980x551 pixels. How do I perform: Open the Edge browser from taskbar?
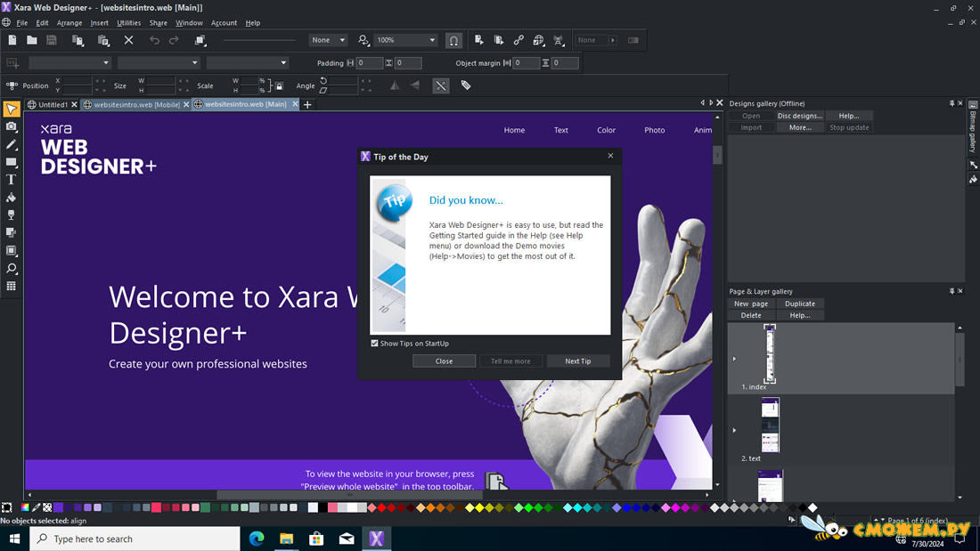(257, 539)
